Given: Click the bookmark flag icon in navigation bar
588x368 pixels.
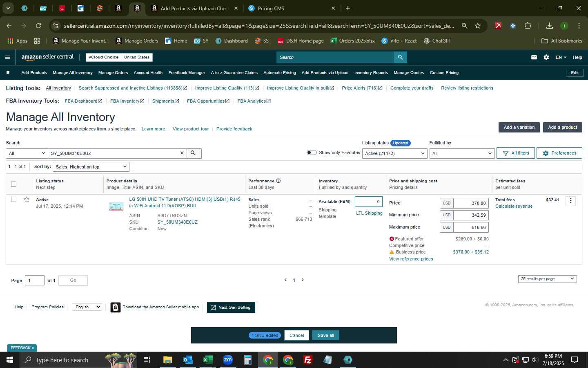Looking at the screenshot, I should click(8, 73).
